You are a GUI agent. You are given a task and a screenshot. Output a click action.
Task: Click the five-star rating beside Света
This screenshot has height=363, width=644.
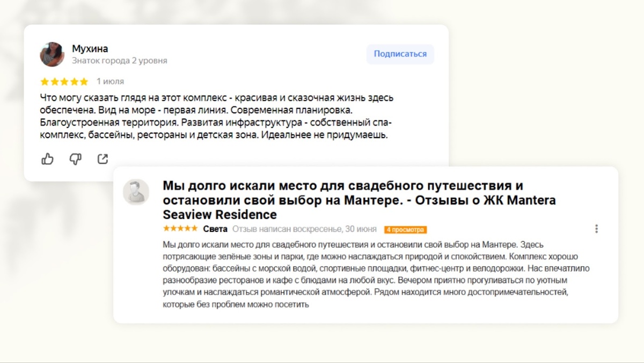pyautogui.click(x=180, y=229)
